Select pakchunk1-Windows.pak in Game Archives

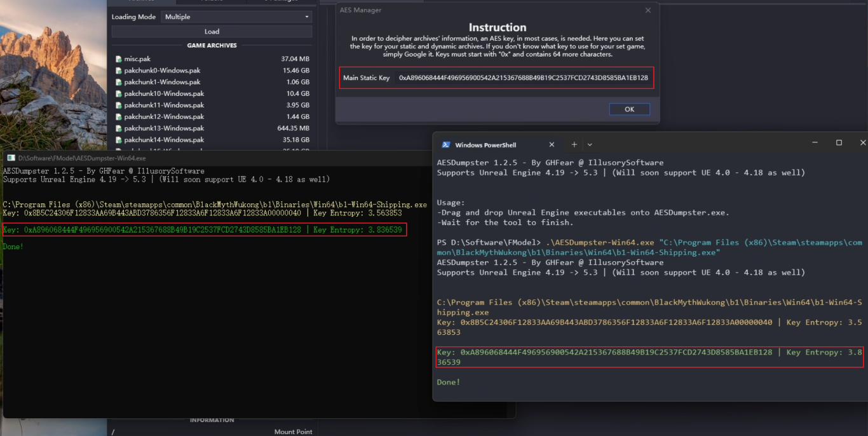(x=162, y=82)
